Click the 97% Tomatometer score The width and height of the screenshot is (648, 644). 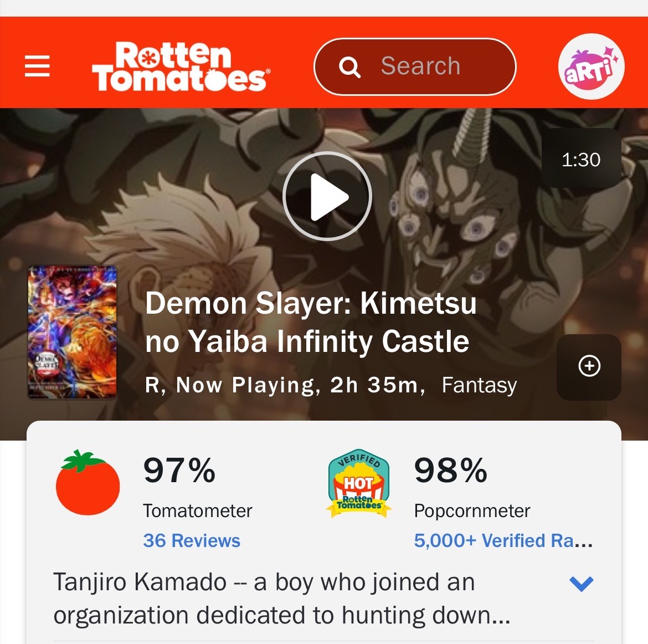(x=179, y=471)
